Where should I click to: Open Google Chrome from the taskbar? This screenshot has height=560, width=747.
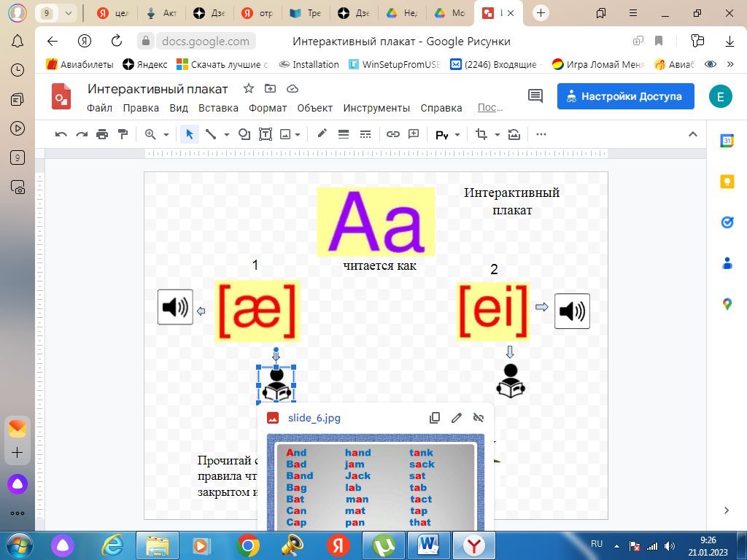point(248,545)
